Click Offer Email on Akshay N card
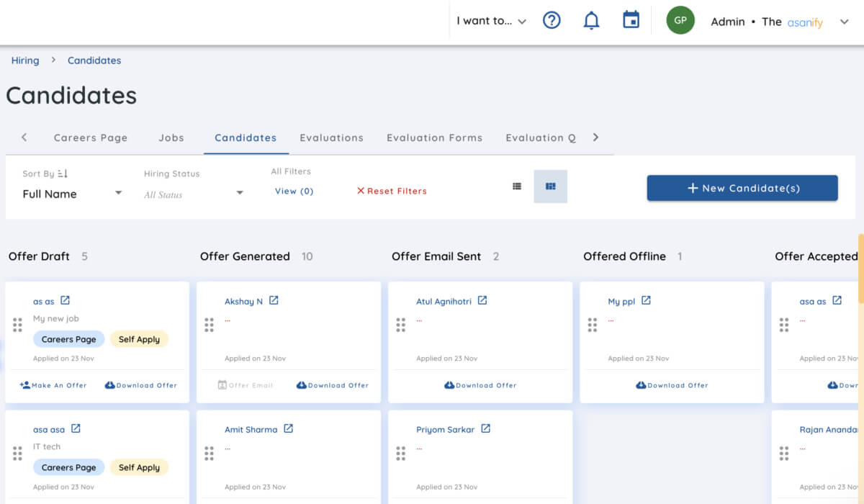The image size is (864, 504). pos(246,385)
